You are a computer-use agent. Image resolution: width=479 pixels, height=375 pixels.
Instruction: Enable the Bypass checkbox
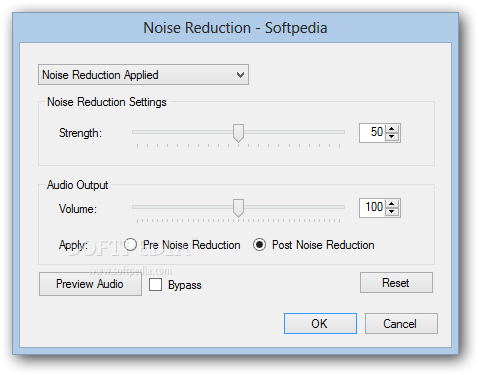pyautogui.click(x=155, y=285)
